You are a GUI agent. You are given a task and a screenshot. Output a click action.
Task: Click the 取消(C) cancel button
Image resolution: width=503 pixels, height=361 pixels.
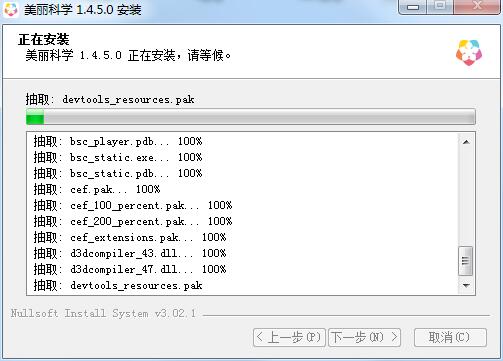pos(450,337)
